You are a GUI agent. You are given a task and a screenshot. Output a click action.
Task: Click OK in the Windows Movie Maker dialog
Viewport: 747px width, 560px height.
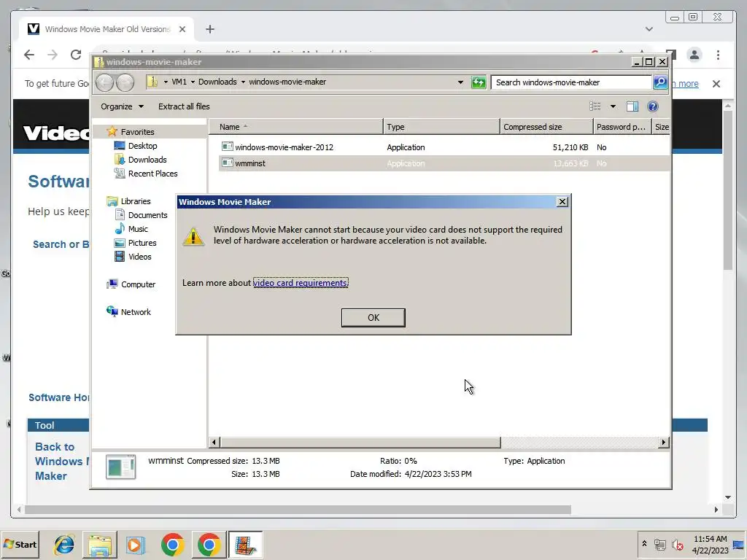(x=373, y=318)
